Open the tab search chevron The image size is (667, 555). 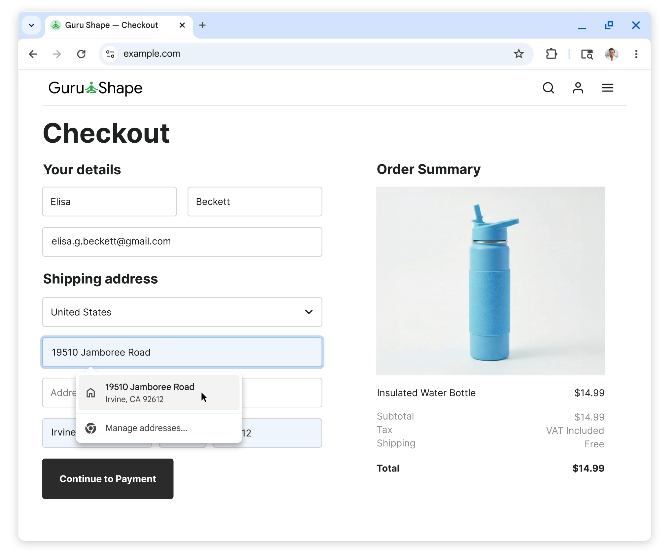pyautogui.click(x=31, y=25)
